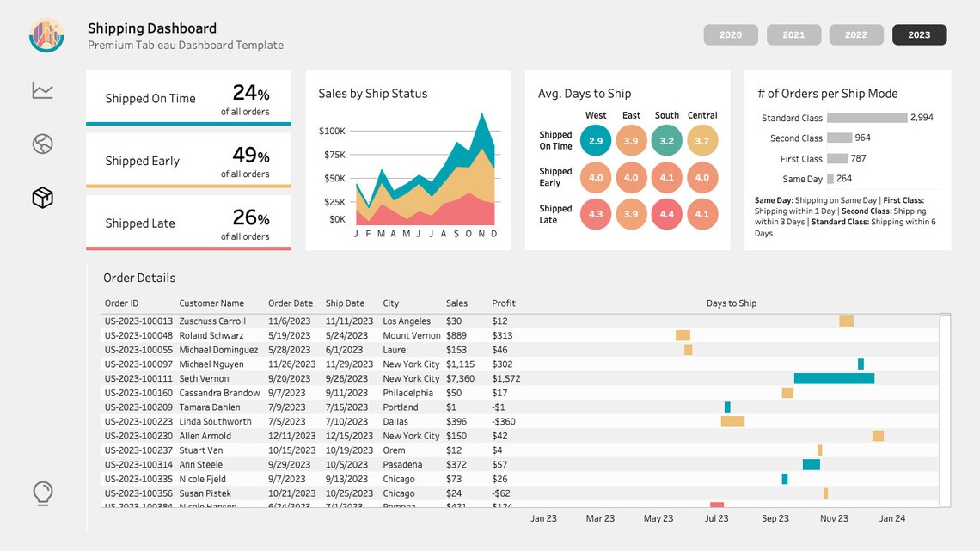Click the circular dashboard logo at the top left
980x551 pixels.
pos(46,35)
